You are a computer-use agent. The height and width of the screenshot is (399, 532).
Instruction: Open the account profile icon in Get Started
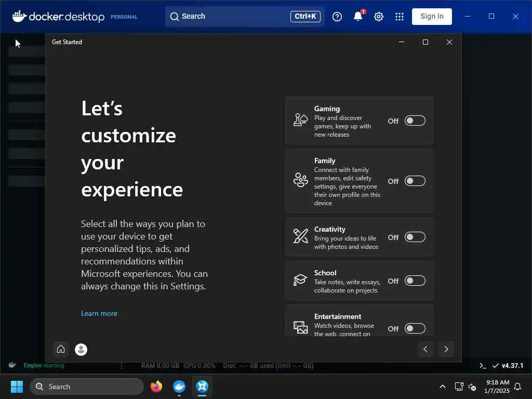point(81,350)
